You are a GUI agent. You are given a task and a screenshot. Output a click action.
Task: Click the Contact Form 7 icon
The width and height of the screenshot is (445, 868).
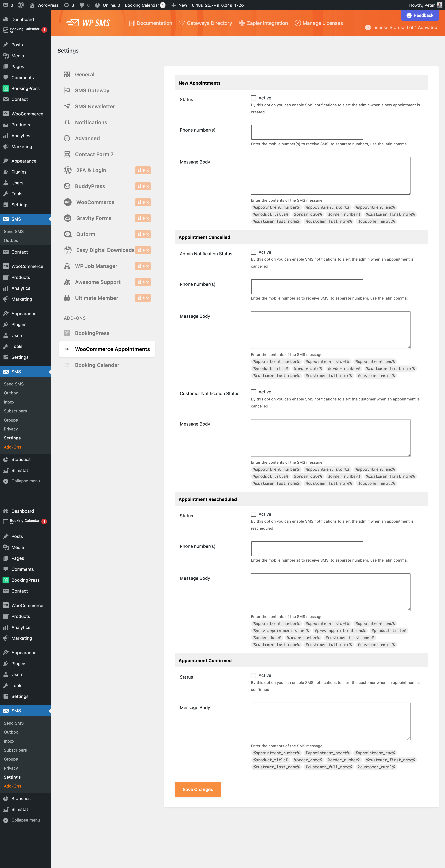[67, 154]
